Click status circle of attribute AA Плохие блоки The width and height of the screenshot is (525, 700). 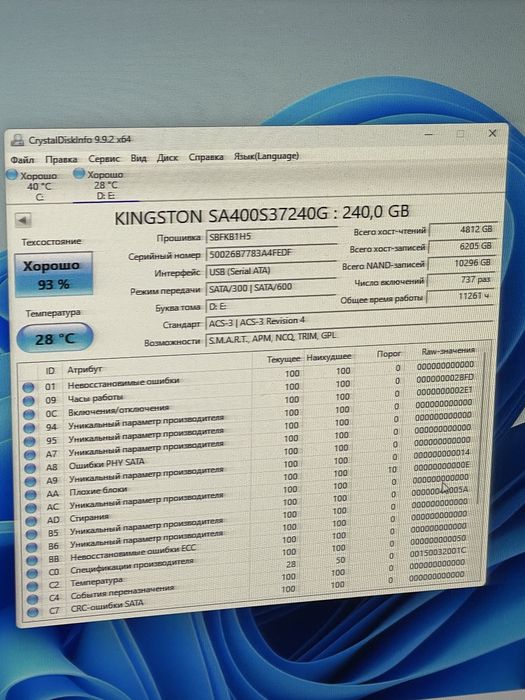30,495
